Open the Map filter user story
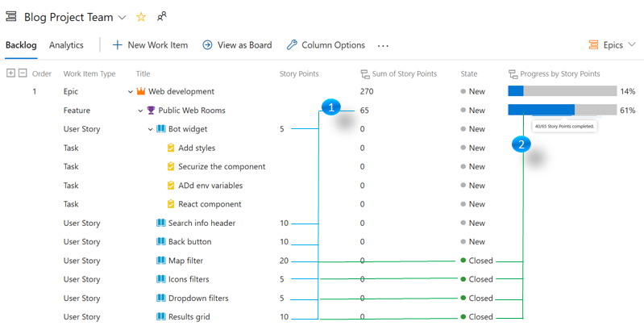 click(185, 261)
